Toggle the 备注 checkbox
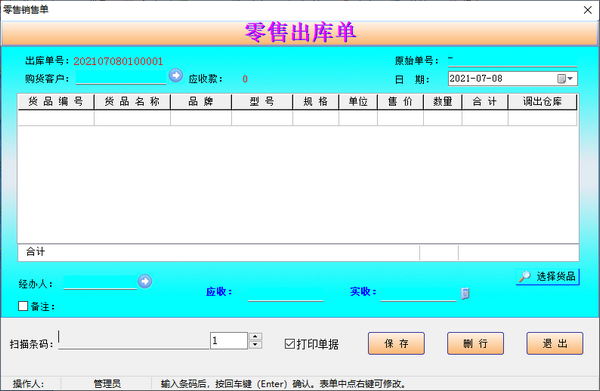The height and width of the screenshot is (391, 600). point(23,306)
